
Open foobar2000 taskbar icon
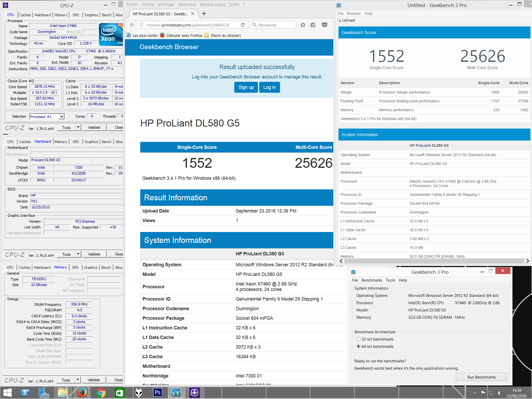pyautogui.click(x=139, y=393)
